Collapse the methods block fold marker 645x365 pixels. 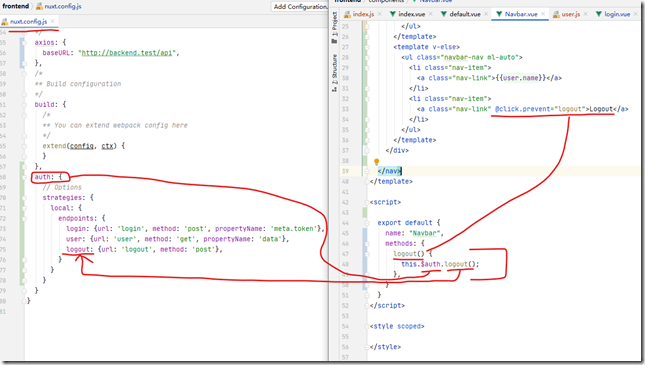pos(367,244)
